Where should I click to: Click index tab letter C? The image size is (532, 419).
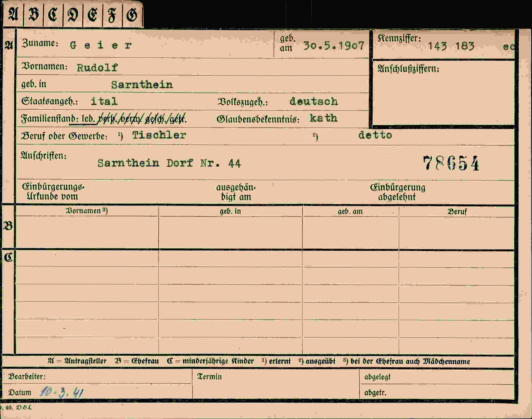[x=53, y=15]
